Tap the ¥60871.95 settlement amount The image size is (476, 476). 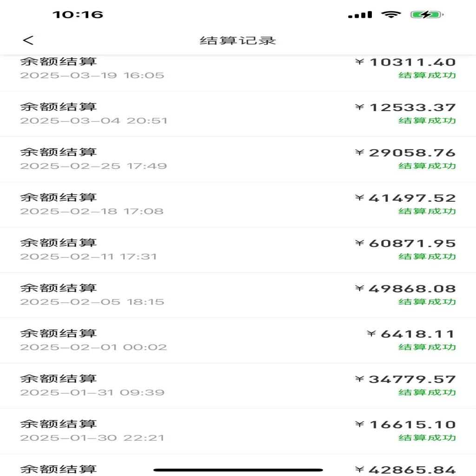coord(406,244)
